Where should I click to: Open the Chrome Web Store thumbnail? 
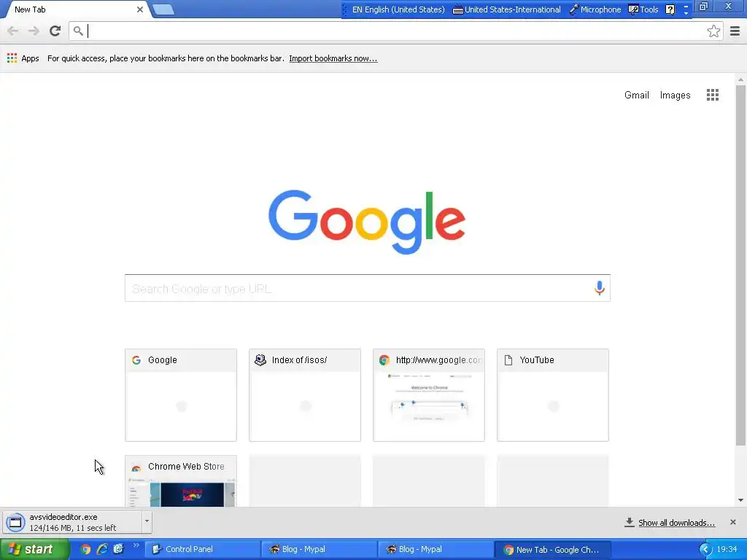click(181, 481)
